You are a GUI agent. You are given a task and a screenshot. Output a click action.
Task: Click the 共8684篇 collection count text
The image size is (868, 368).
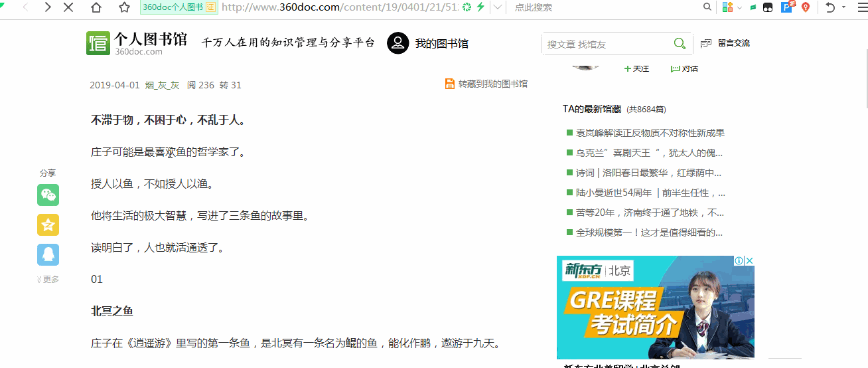tap(646, 109)
